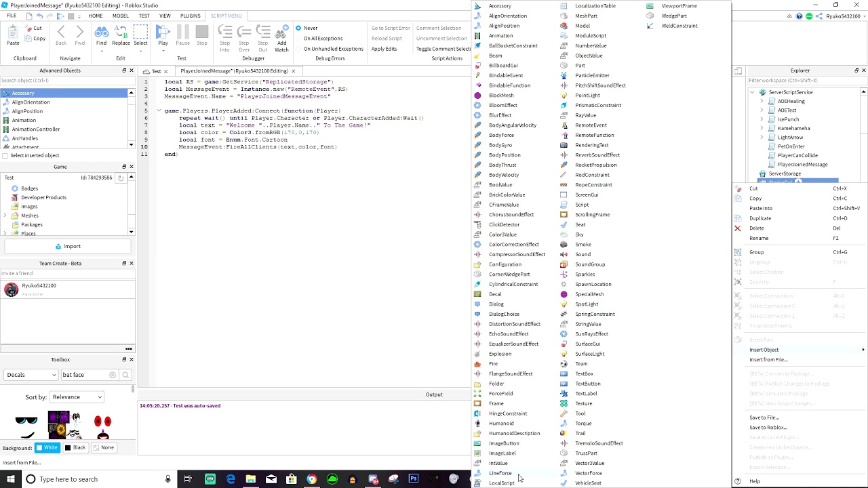Screen dimensions: 868x488
Task: Choose Save to Roblox from context menu
Action: pyautogui.click(x=768, y=428)
